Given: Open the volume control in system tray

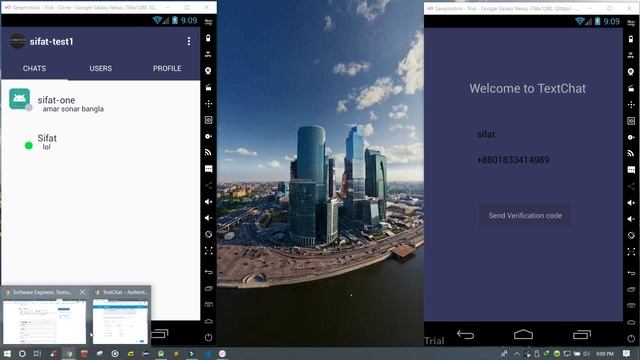Looking at the screenshot, I should [587, 354].
